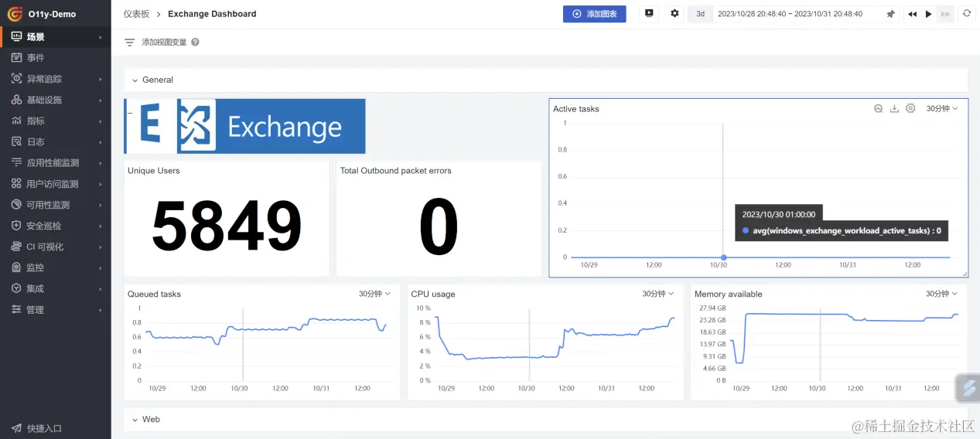Download Active tasks chart data
980x439 pixels.
coord(894,109)
